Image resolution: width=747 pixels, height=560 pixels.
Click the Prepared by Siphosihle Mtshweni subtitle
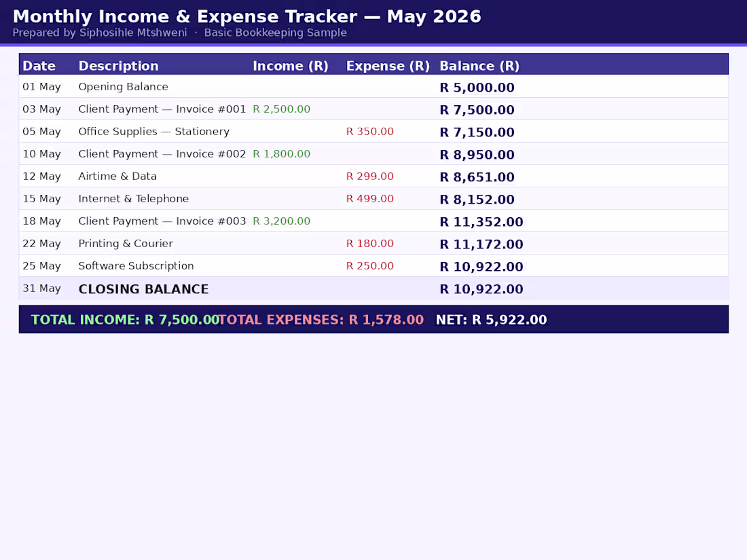coord(100,33)
